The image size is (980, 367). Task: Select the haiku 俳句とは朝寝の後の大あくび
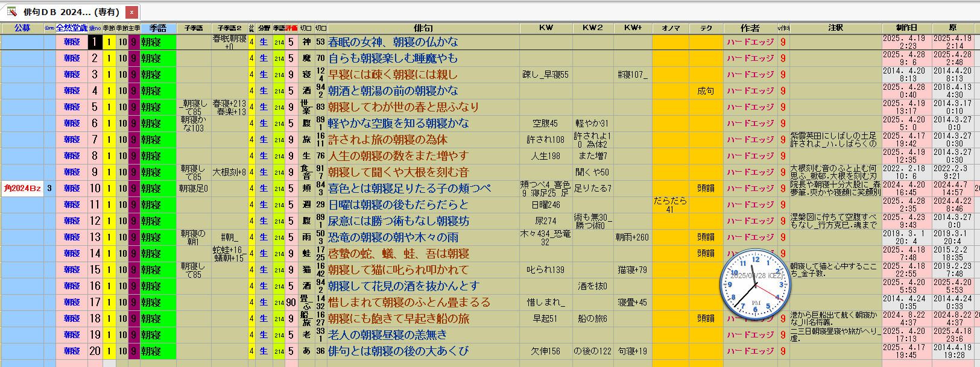399,351
